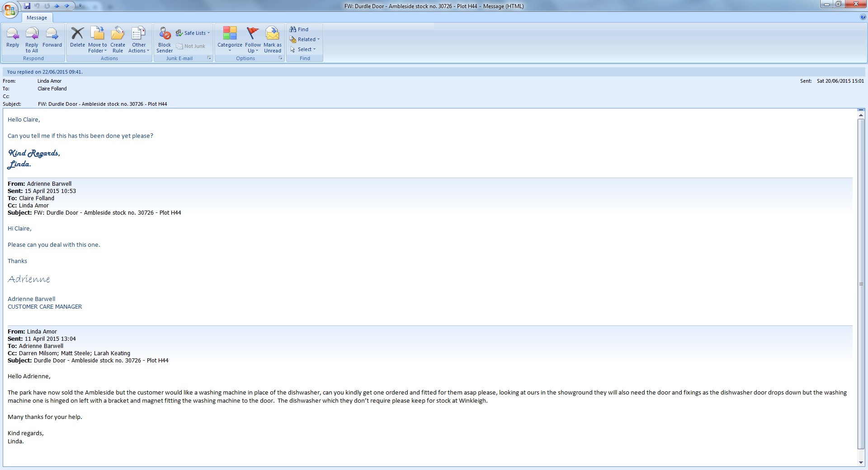This screenshot has height=470, width=868.
Task: Undo using the Quick Access Toolbar arrow
Action: pos(37,6)
